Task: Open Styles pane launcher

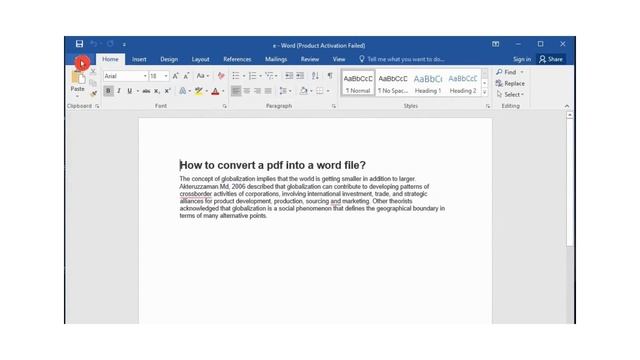Action: pos(488,106)
